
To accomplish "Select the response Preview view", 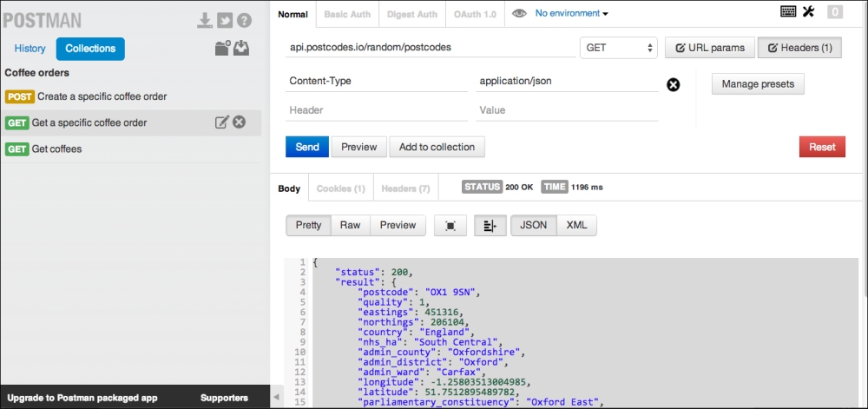I will (x=398, y=225).
